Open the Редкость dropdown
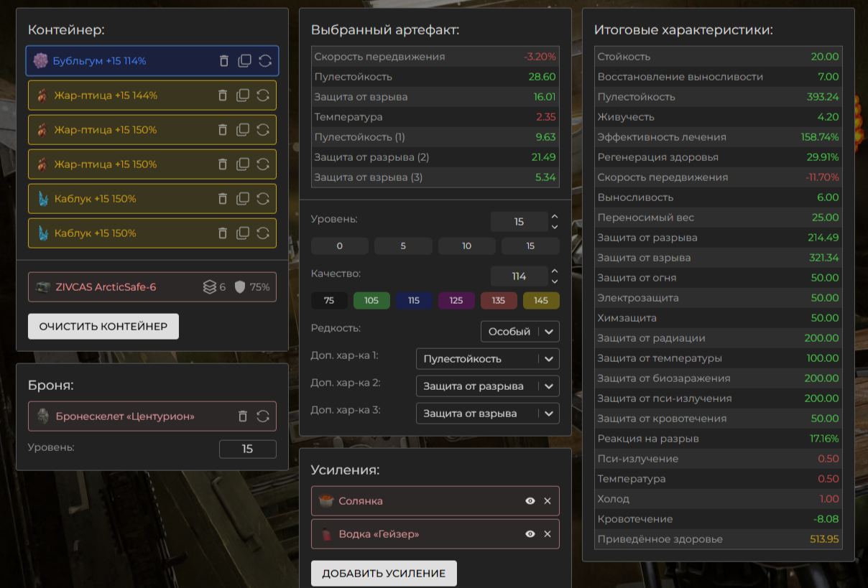Image resolution: width=868 pixels, height=588 pixels. (x=520, y=332)
